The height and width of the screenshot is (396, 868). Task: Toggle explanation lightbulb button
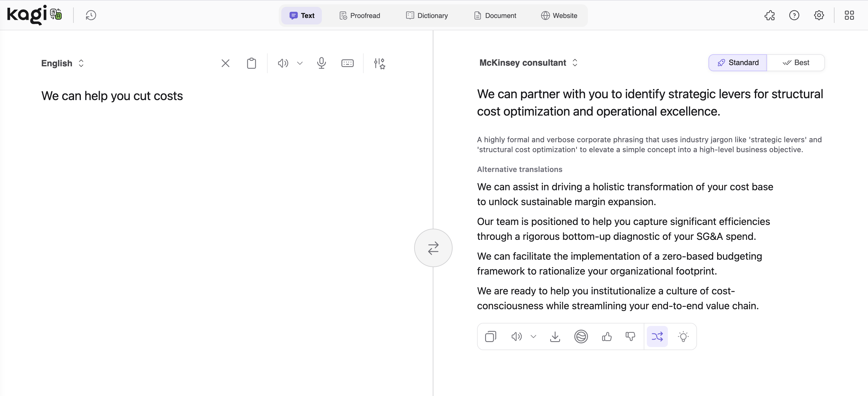683,336
